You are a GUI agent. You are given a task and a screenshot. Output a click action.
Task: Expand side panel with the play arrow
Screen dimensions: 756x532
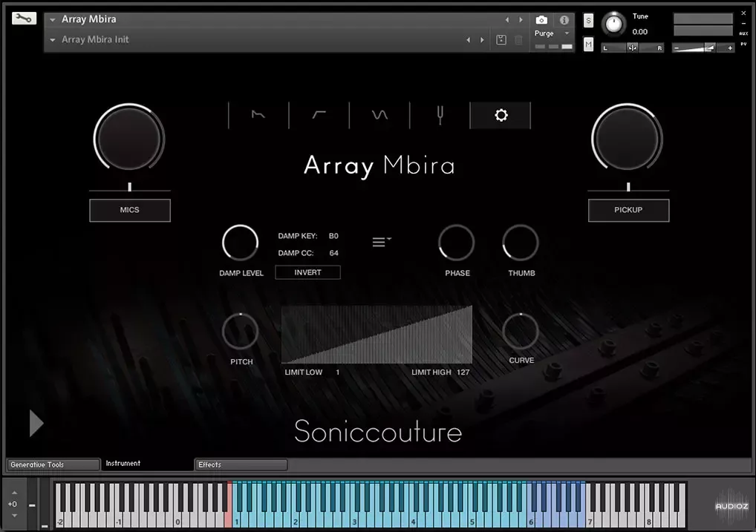[x=36, y=423]
